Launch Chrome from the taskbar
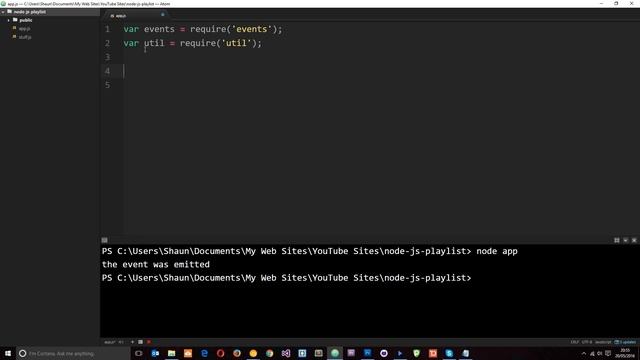The width and height of the screenshot is (640, 360). [269, 353]
